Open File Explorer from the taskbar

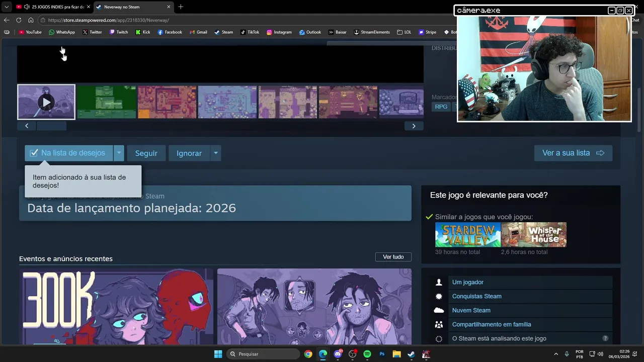coord(396,354)
